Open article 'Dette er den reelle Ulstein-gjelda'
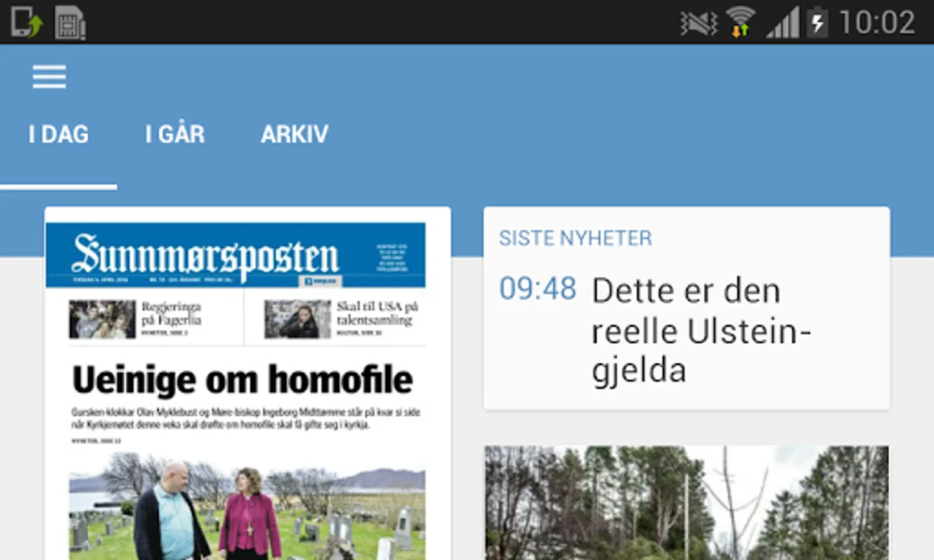The height and width of the screenshot is (560, 934). pos(701,330)
